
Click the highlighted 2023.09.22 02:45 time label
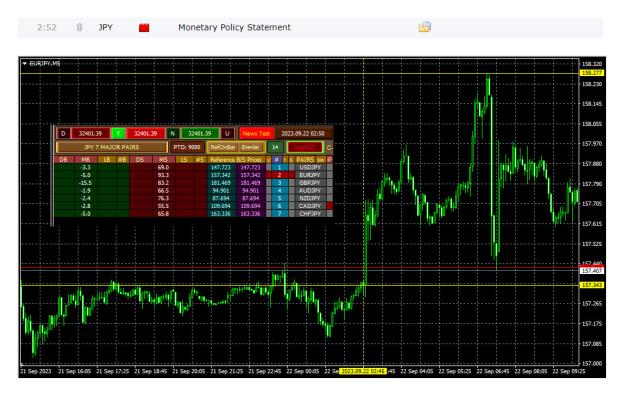click(x=363, y=371)
